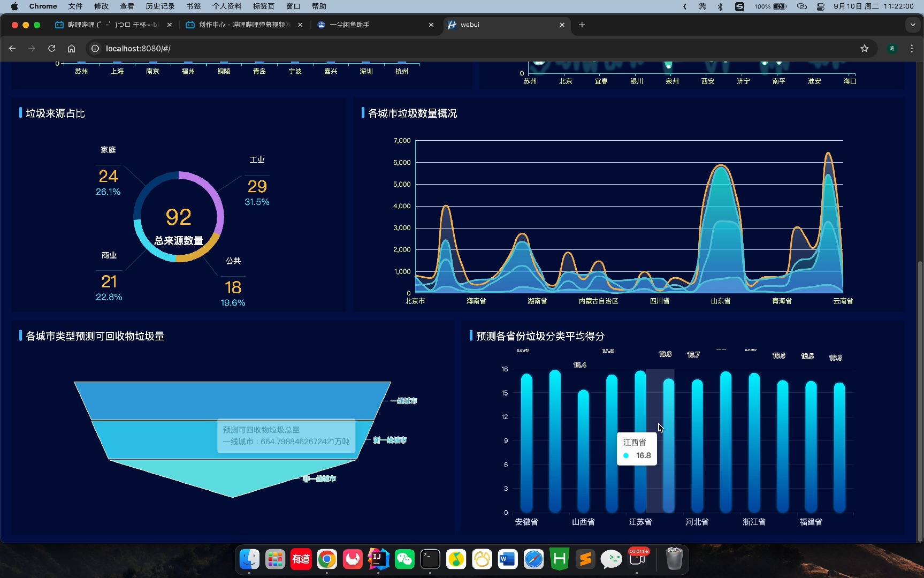Viewport: 924px width, 578px height.
Task: Click the page vertical scrollbar
Action: click(920, 401)
